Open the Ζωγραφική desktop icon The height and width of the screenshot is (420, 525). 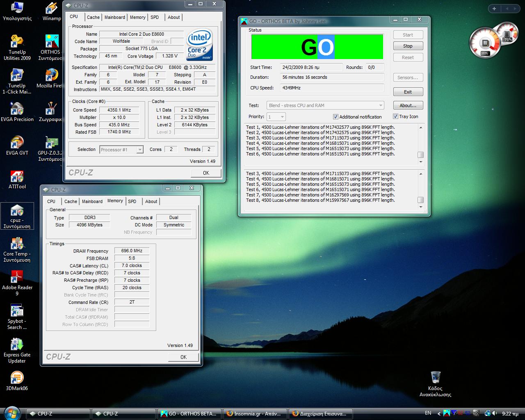[x=50, y=112]
